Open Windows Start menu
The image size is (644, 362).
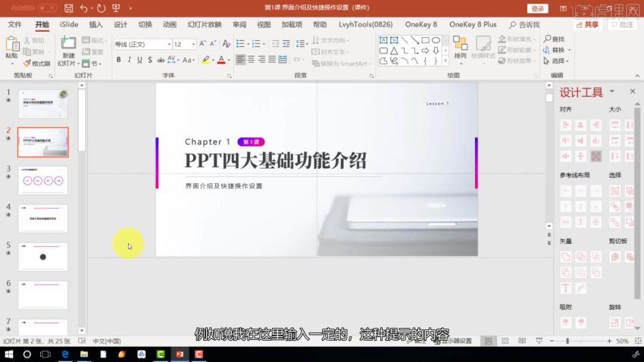8,354
